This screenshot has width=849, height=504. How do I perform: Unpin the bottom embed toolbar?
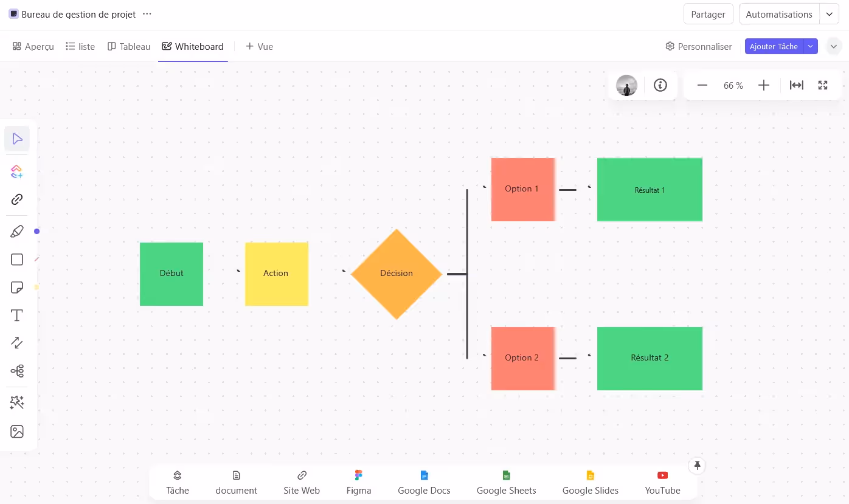pyautogui.click(x=697, y=465)
